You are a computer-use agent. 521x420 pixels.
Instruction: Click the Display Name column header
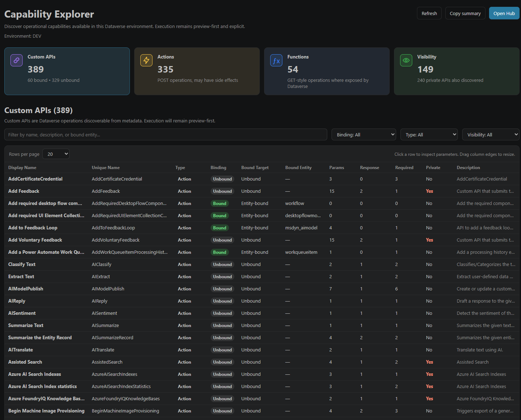pyautogui.click(x=22, y=168)
